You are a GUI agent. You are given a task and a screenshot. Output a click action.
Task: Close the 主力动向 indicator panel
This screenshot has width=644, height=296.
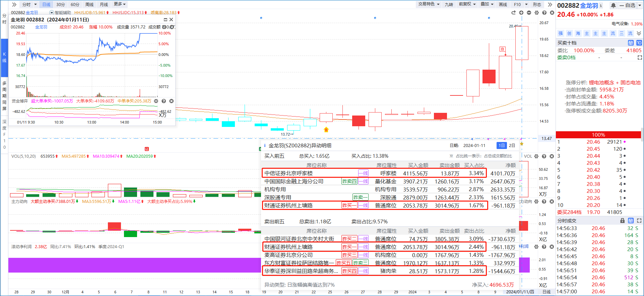(x=552, y=202)
